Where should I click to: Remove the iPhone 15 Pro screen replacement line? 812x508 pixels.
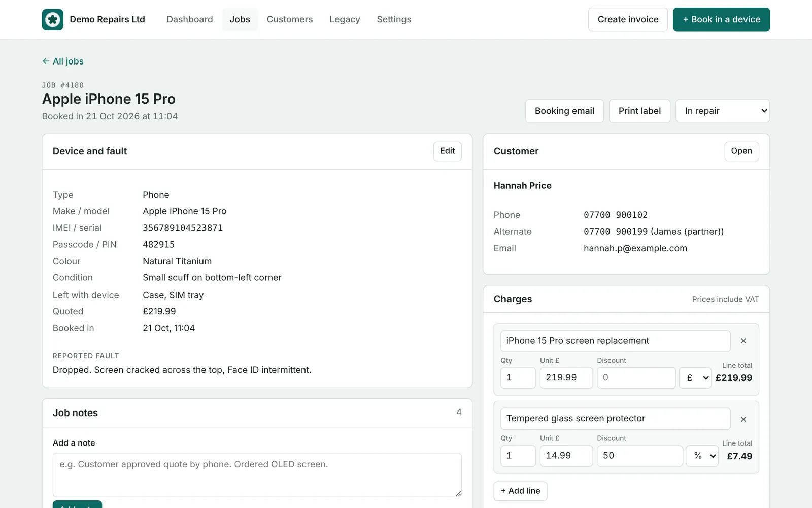(x=743, y=341)
